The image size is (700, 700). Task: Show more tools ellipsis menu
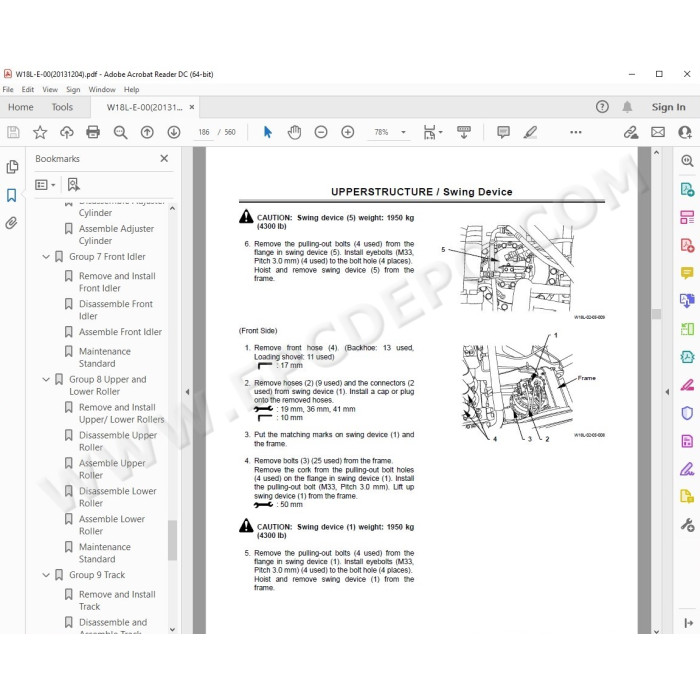(575, 132)
